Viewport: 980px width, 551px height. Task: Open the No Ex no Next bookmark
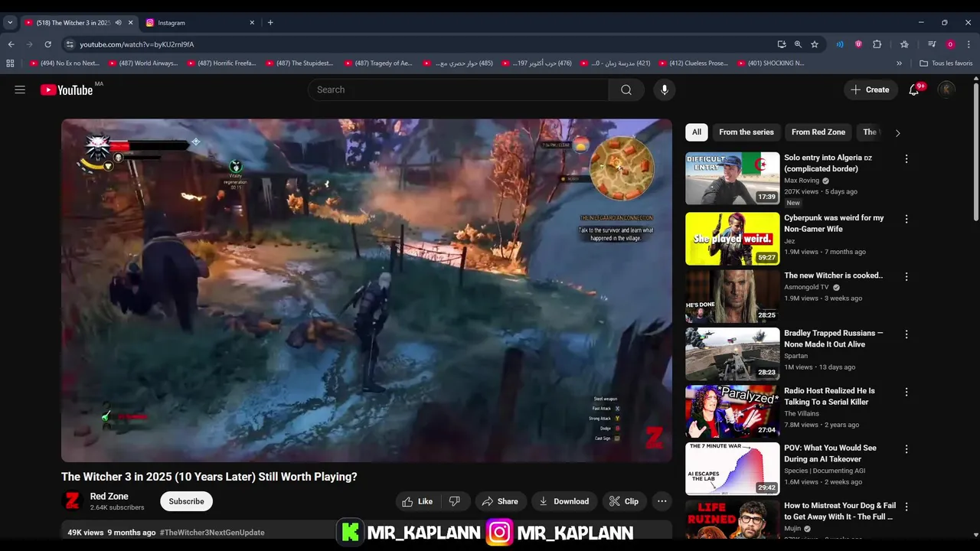(x=64, y=64)
